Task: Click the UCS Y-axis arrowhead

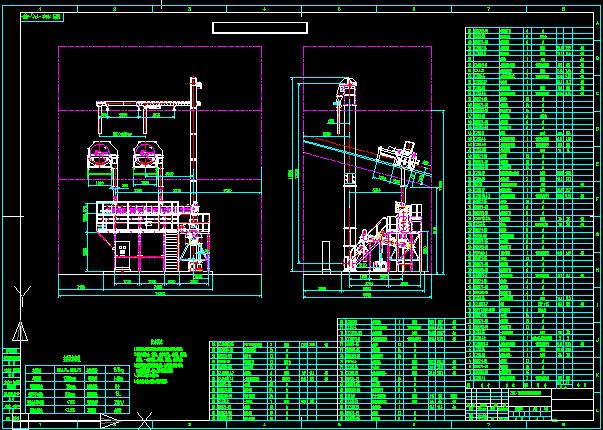Action: (20, 332)
